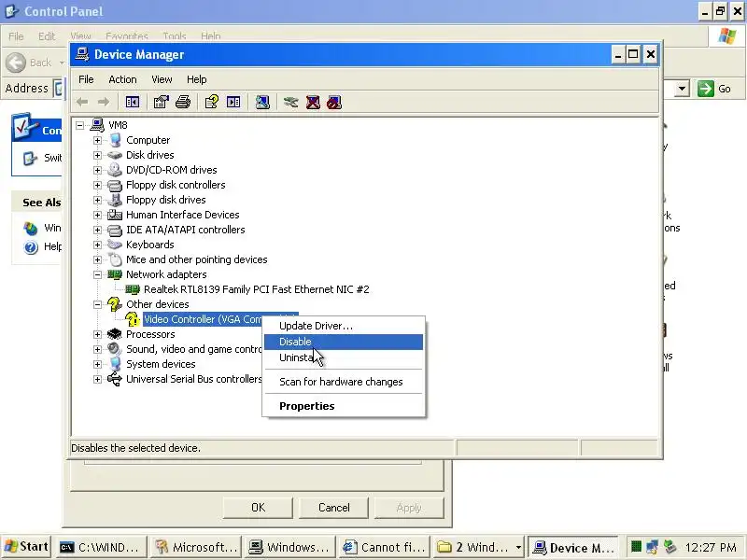Click the Update Driver toolbar icon
The height and width of the screenshot is (560, 747).
[290, 102]
